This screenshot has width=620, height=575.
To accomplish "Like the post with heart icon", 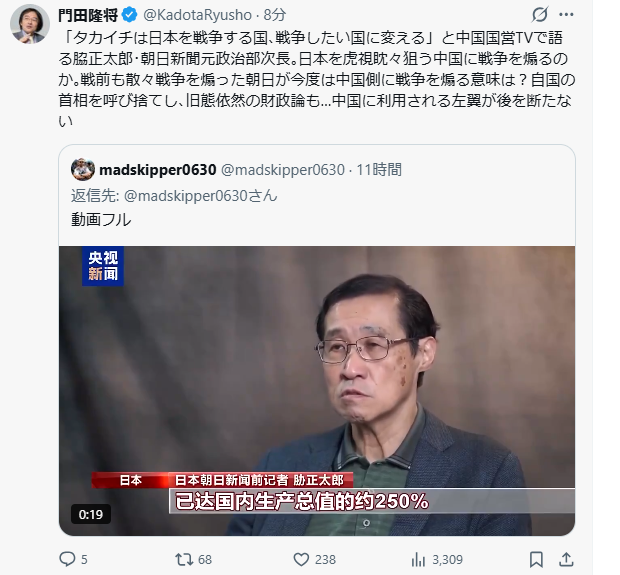I will (301, 559).
